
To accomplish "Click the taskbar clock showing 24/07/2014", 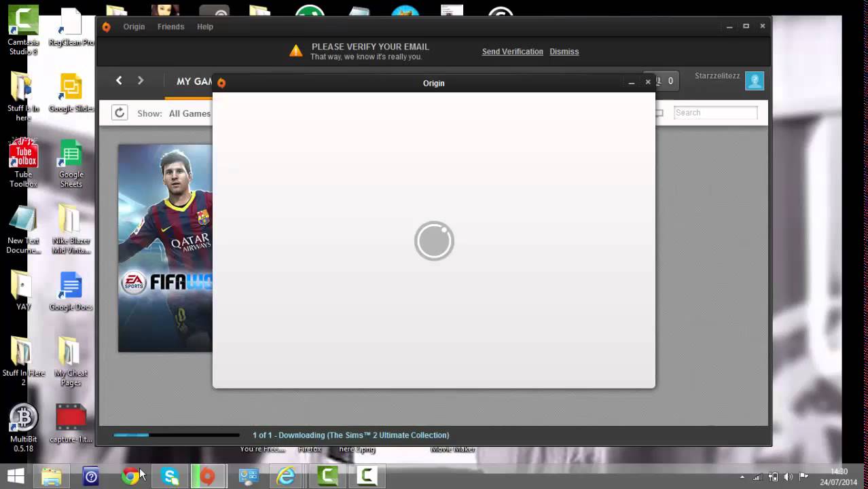I will click(839, 477).
